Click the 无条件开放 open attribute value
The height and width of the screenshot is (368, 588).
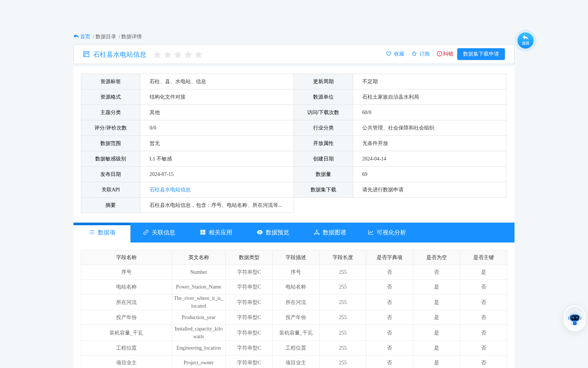(375, 143)
